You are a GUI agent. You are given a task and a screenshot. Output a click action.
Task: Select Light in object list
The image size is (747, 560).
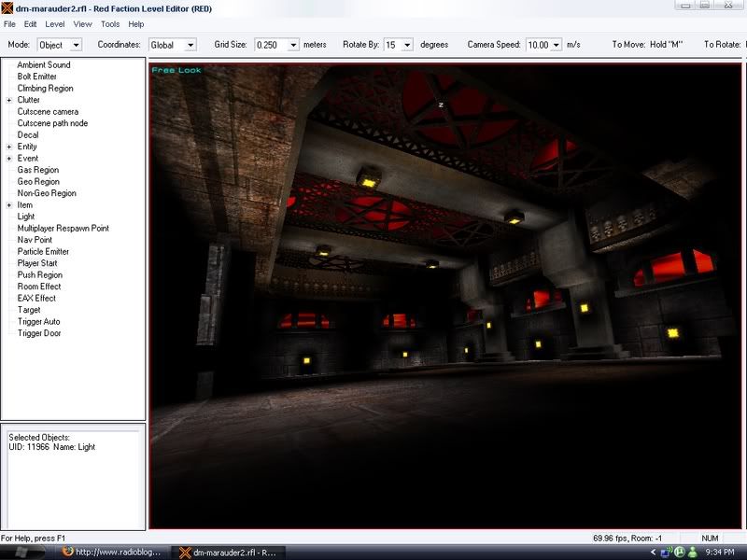point(26,217)
